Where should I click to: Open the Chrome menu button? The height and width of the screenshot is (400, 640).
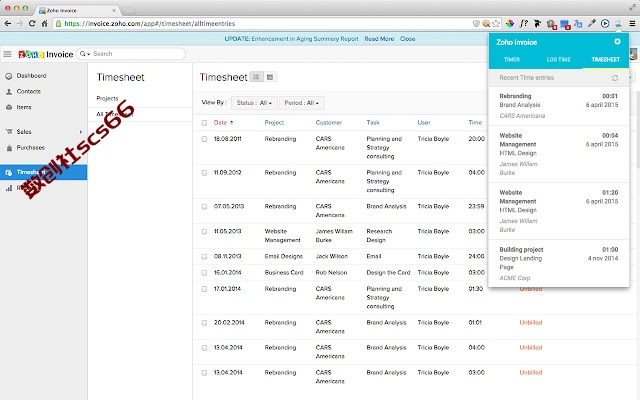point(632,24)
